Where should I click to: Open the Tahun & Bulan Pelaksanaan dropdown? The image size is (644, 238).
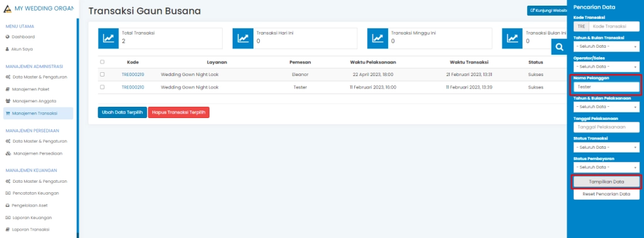[x=606, y=107]
